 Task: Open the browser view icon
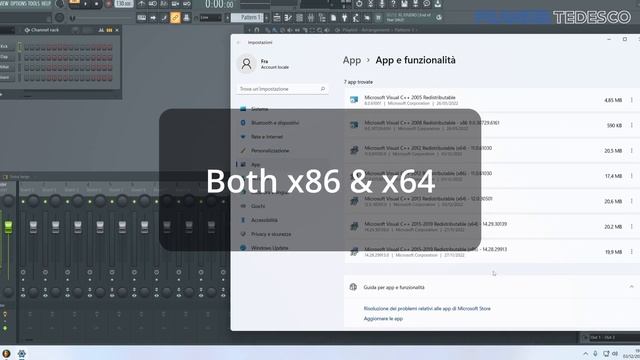[322, 18]
